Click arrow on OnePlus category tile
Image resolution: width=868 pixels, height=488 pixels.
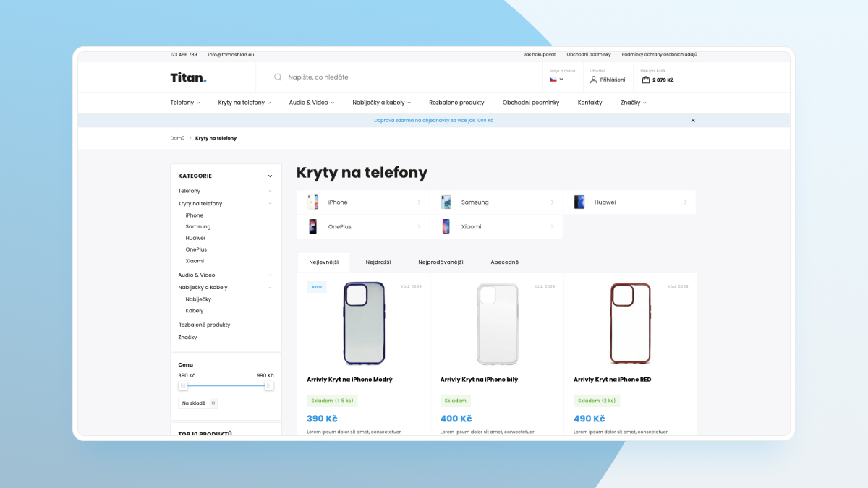coord(420,226)
